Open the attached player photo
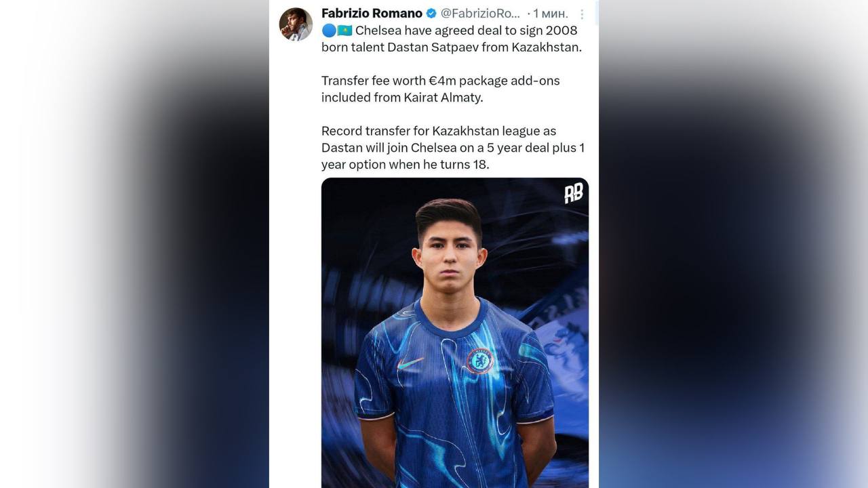 455,333
